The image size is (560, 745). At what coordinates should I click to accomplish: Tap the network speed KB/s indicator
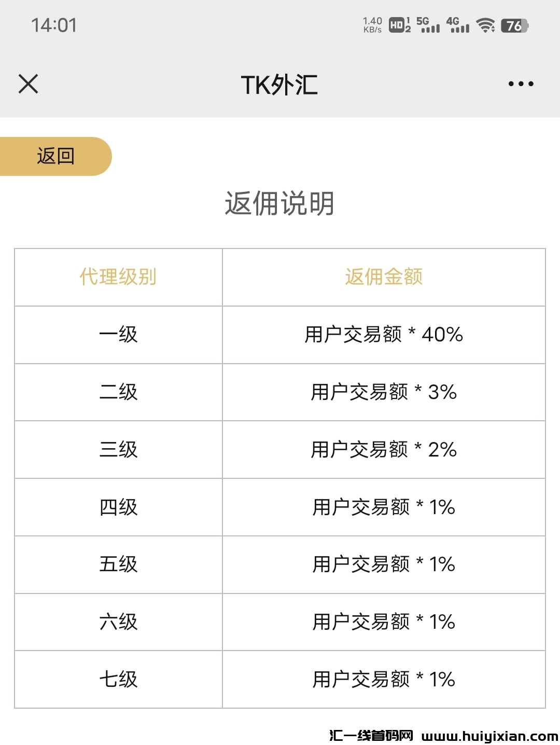[372, 25]
